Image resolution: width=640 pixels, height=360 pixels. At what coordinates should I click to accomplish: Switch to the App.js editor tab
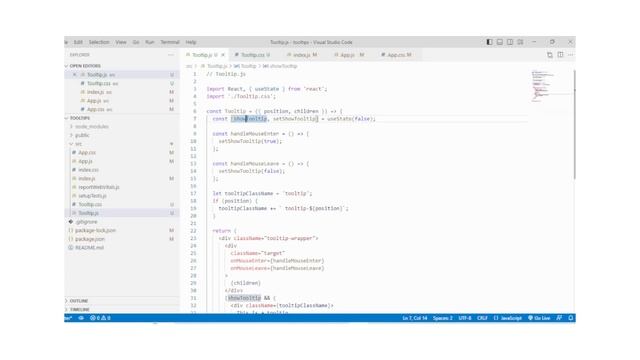pos(349,55)
